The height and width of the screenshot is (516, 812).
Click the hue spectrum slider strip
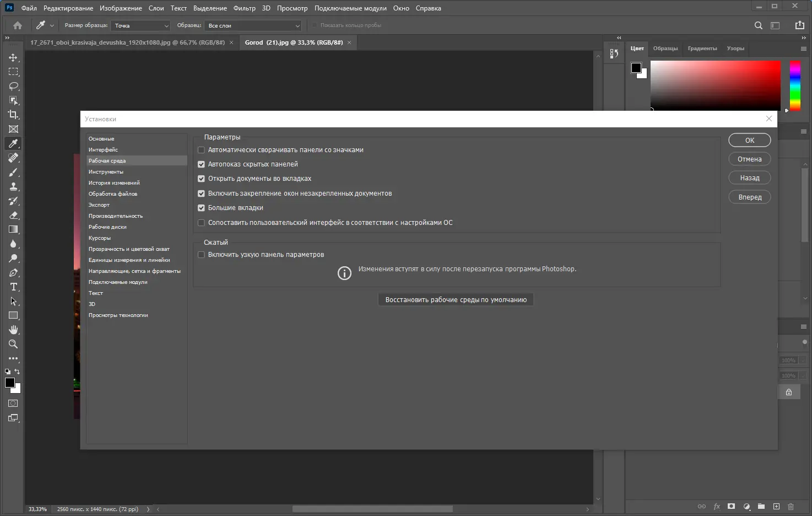[795, 85]
